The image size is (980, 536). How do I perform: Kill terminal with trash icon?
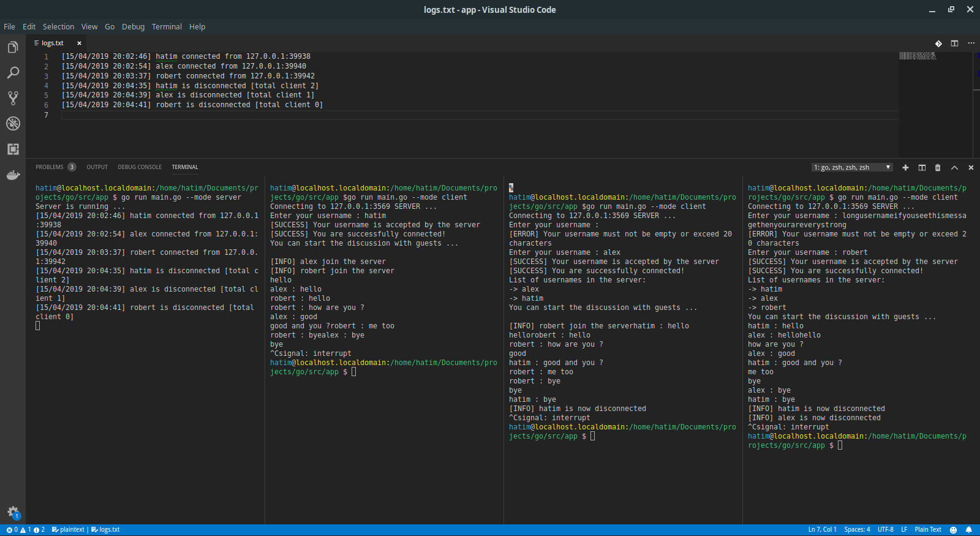(938, 167)
